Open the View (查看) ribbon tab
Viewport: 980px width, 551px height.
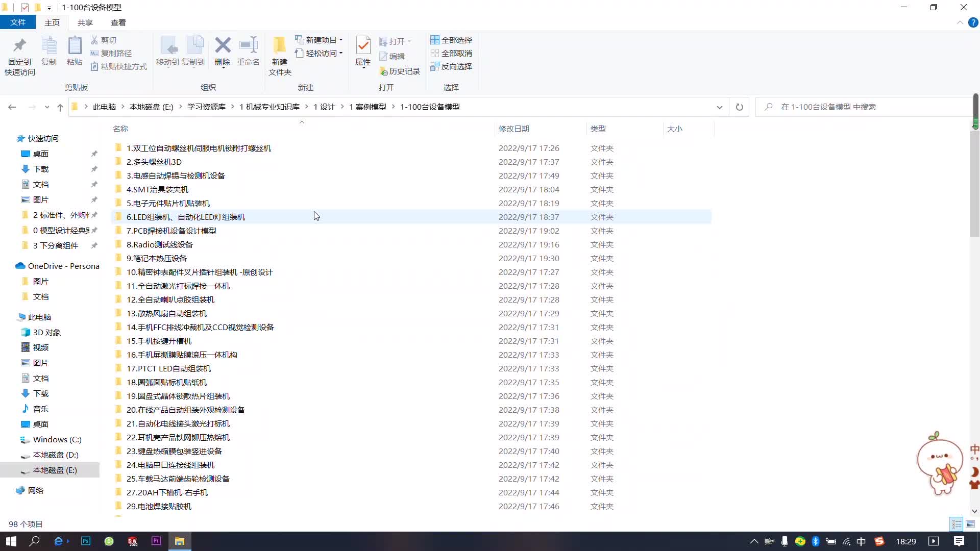(118, 22)
